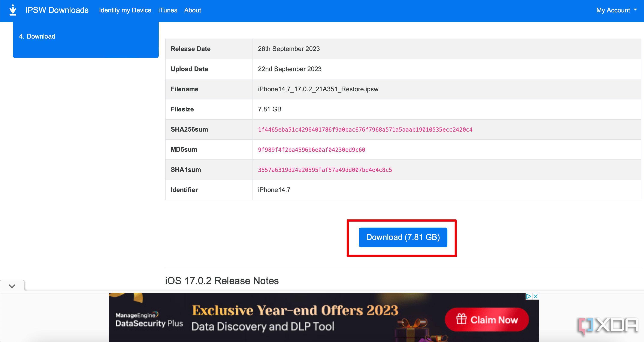Click the filesize value 7.81 GB
The height and width of the screenshot is (342, 644).
[x=269, y=109]
